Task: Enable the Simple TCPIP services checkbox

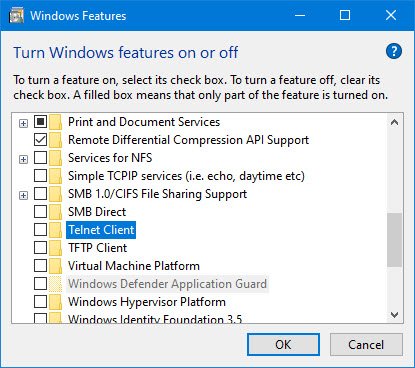Action: (40, 175)
